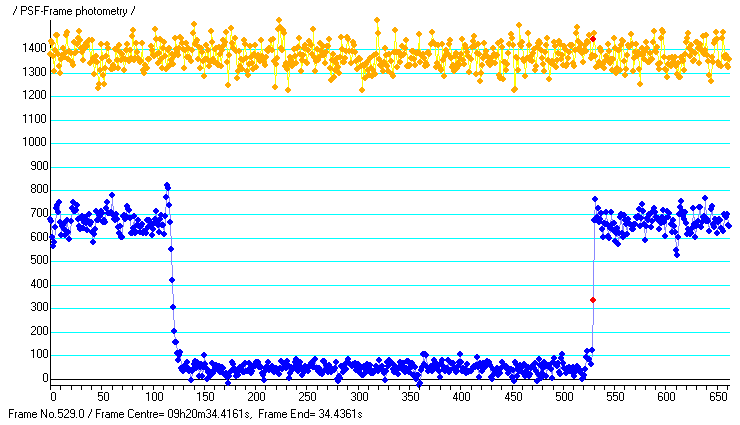Click the x-axis label 100
The width and height of the screenshot is (740, 425).
154,397
